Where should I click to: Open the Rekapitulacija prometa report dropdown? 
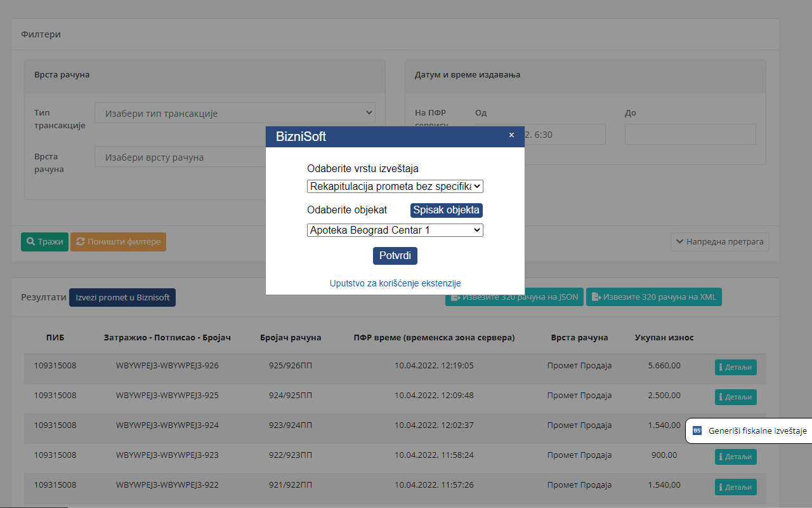(x=395, y=186)
